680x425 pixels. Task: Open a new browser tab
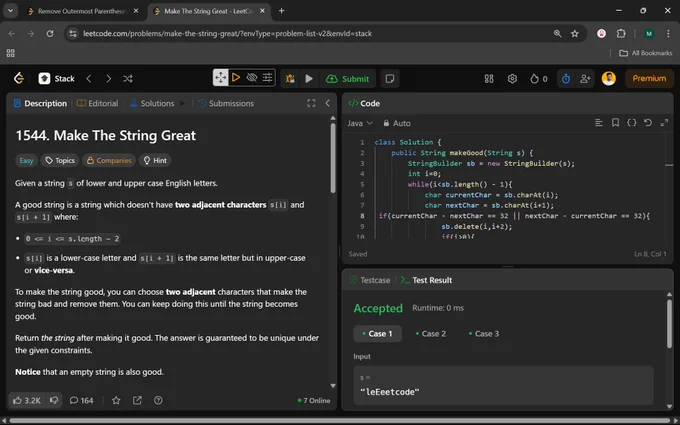281,11
